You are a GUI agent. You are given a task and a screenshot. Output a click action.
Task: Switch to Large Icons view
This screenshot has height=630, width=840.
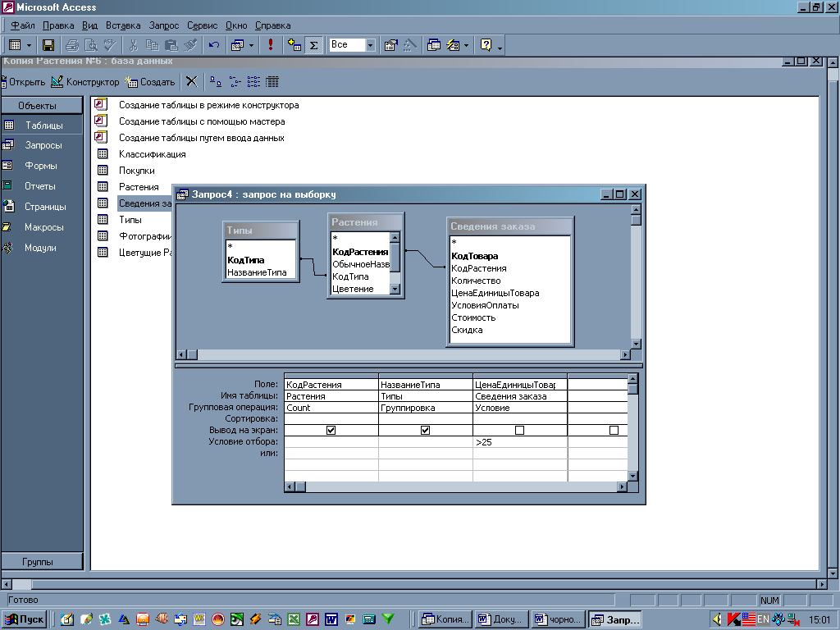tap(216, 82)
